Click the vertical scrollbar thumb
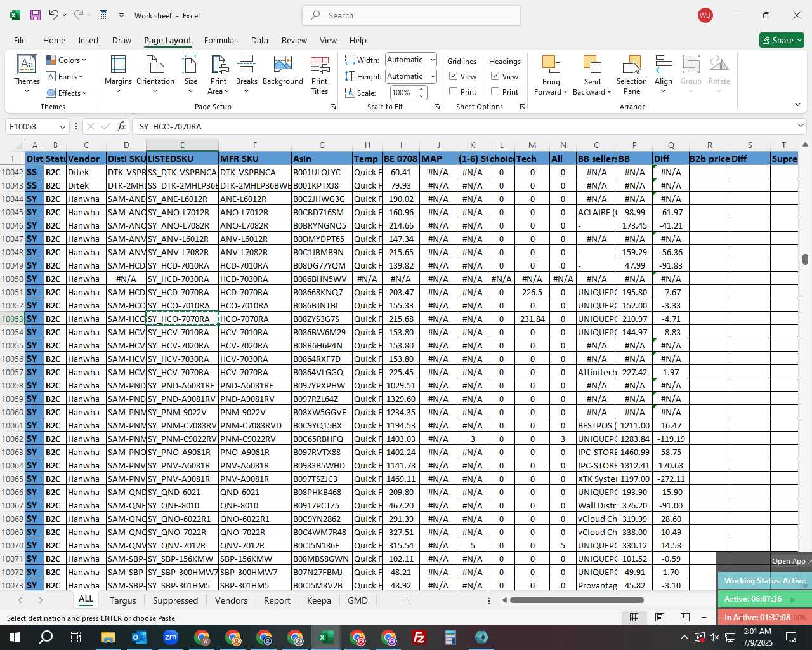 click(805, 259)
